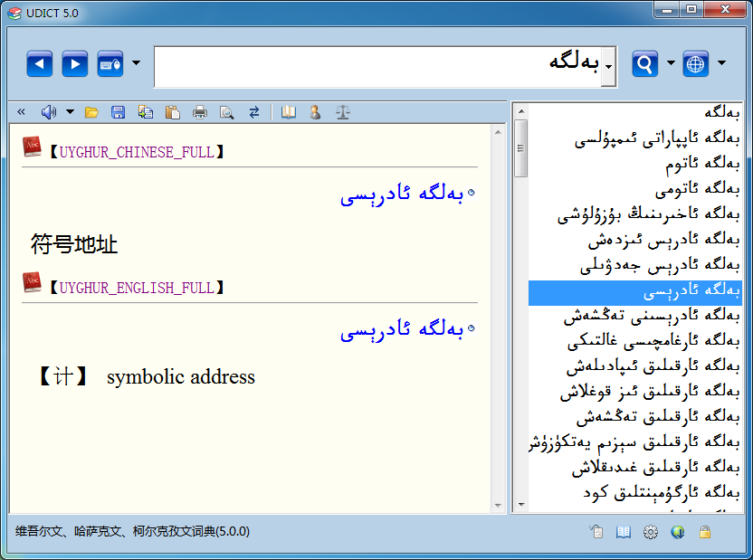
Task: Select the first entry in word list
Action: (634, 113)
